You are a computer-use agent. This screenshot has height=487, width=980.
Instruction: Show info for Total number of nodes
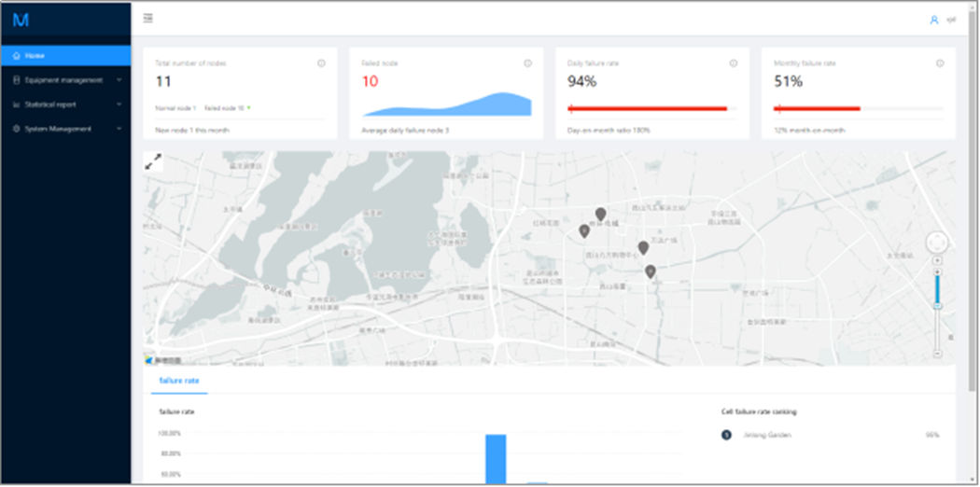[x=321, y=63]
